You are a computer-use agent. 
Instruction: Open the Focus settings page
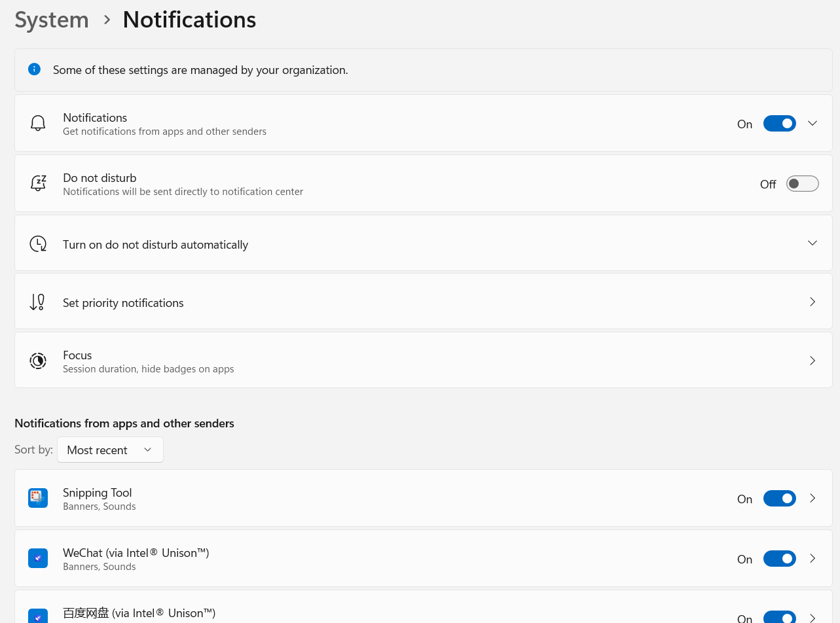813,361
